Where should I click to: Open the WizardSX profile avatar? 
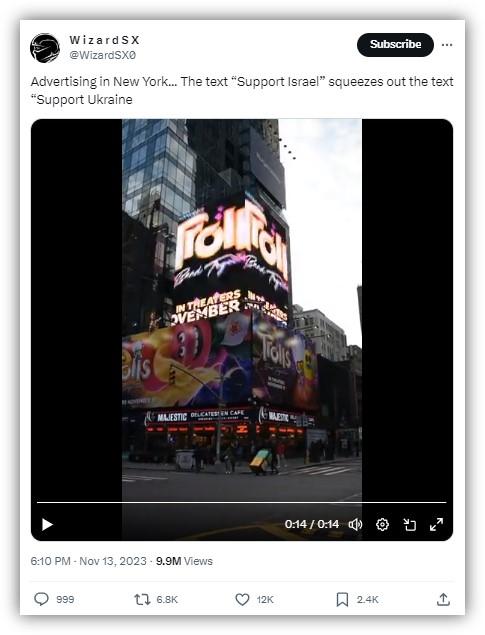point(45,48)
